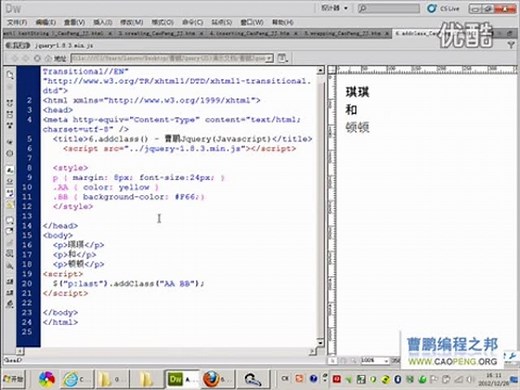This screenshot has width=520, height=390.
Task: Click the home icon in address toolbar
Action: (48, 58)
